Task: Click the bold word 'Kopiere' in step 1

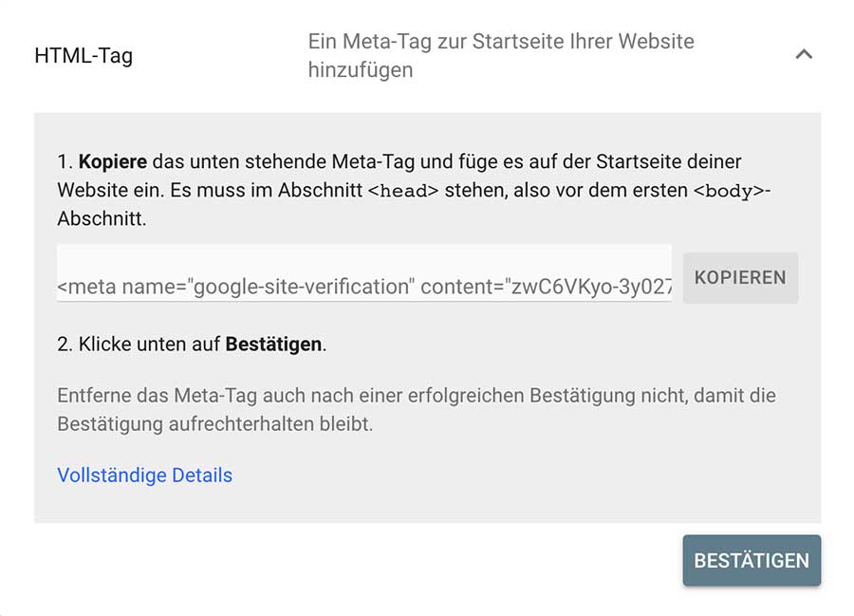Action: point(112,161)
